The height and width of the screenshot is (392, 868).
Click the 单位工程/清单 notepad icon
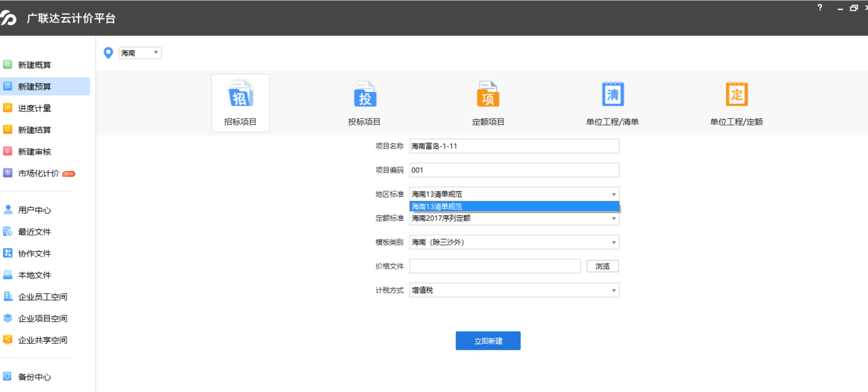[x=613, y=94]
